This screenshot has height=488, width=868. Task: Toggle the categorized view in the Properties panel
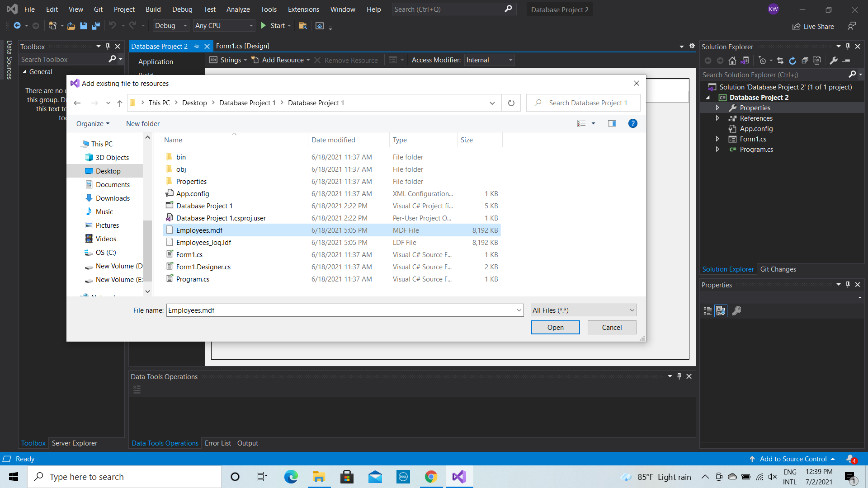point(708,311)
